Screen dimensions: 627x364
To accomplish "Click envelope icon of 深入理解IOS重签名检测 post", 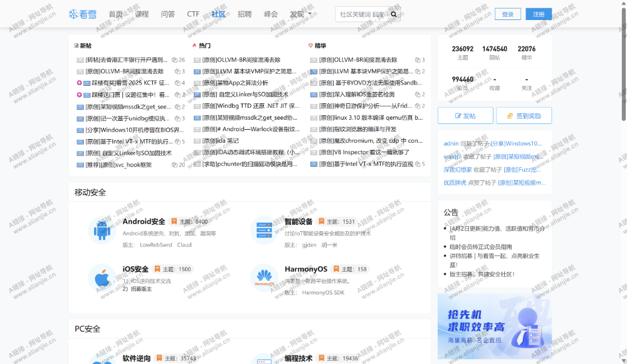I will coord(314,95).
